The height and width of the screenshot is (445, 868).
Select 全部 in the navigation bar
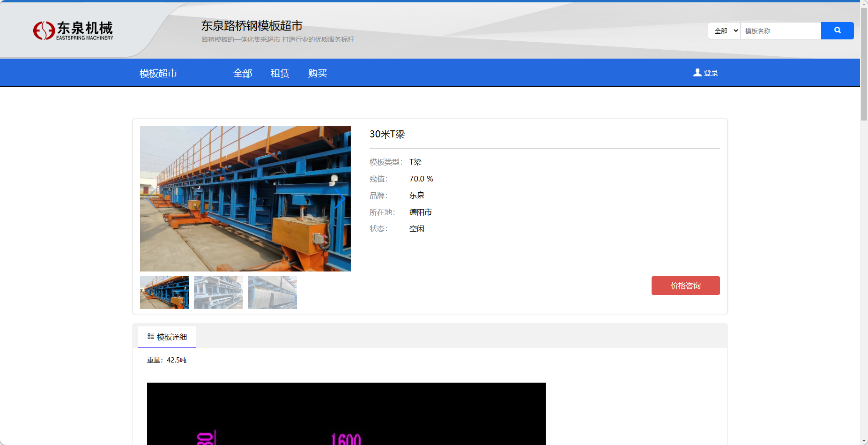243,73
